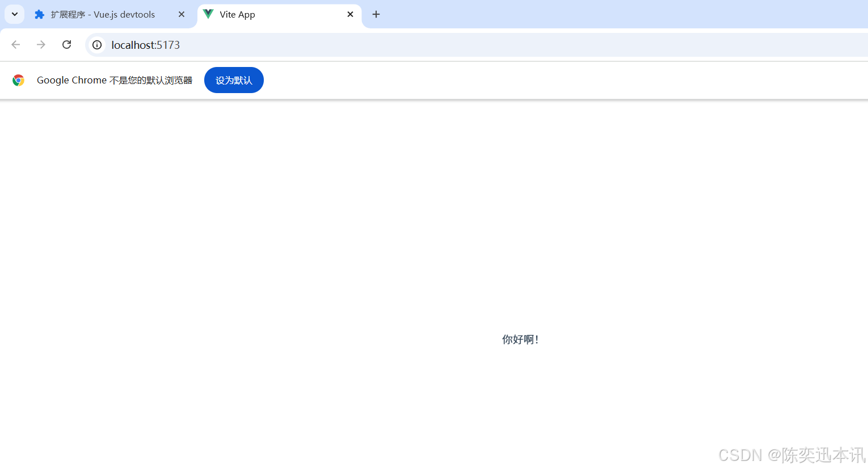The image size is (868, 470).
Task: Open a new tab with plus button
Action: (x=376, y=14)
